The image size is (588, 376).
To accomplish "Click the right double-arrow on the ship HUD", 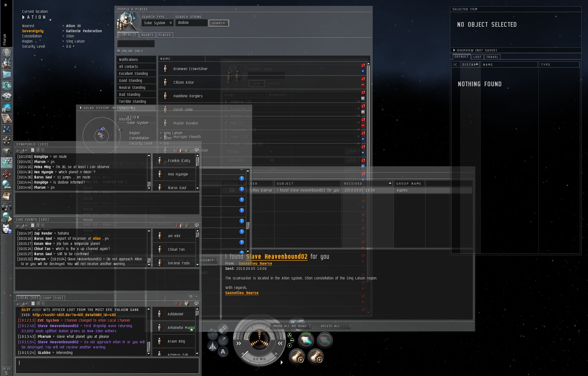I will pos(280,343).
